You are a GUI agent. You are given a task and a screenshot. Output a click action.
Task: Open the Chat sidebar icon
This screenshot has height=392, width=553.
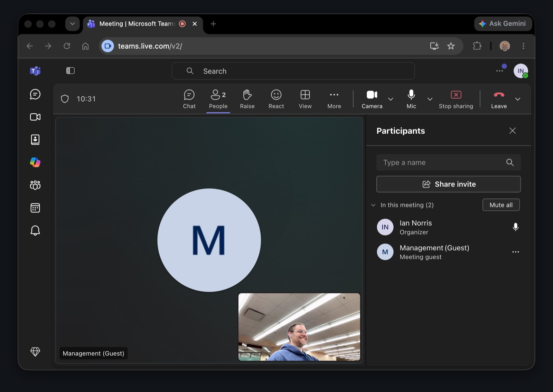click(35, 94)
